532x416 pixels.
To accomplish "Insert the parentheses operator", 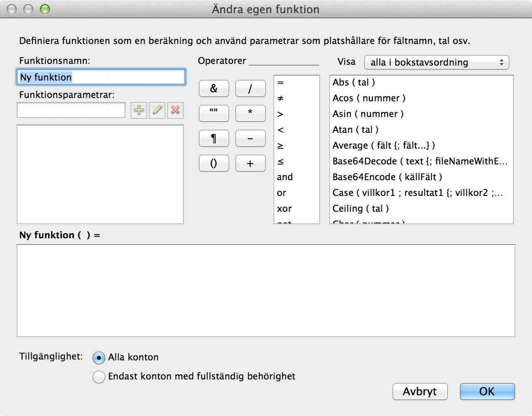I will pos(214,163).
